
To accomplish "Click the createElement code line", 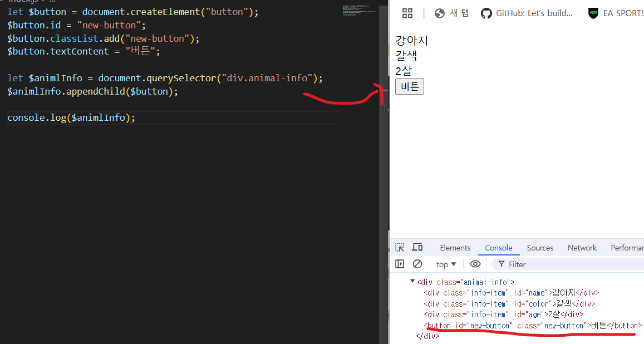I will (x=132, y=12).
